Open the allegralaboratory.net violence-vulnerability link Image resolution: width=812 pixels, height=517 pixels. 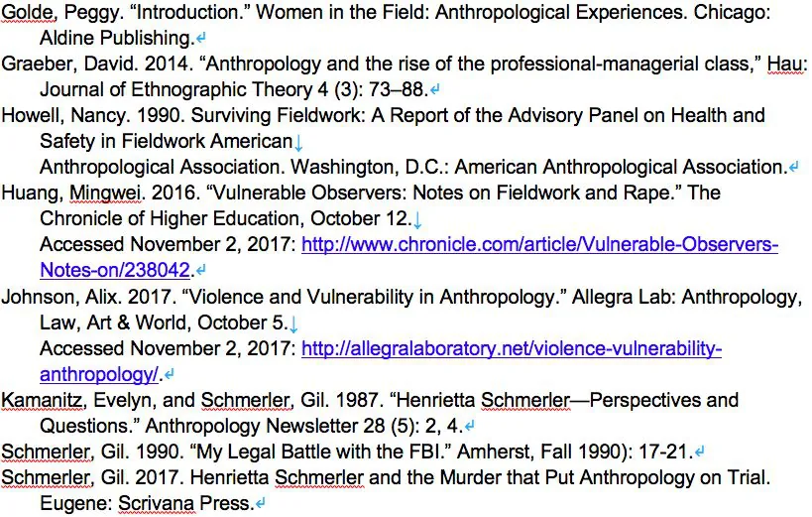point(512,348)
